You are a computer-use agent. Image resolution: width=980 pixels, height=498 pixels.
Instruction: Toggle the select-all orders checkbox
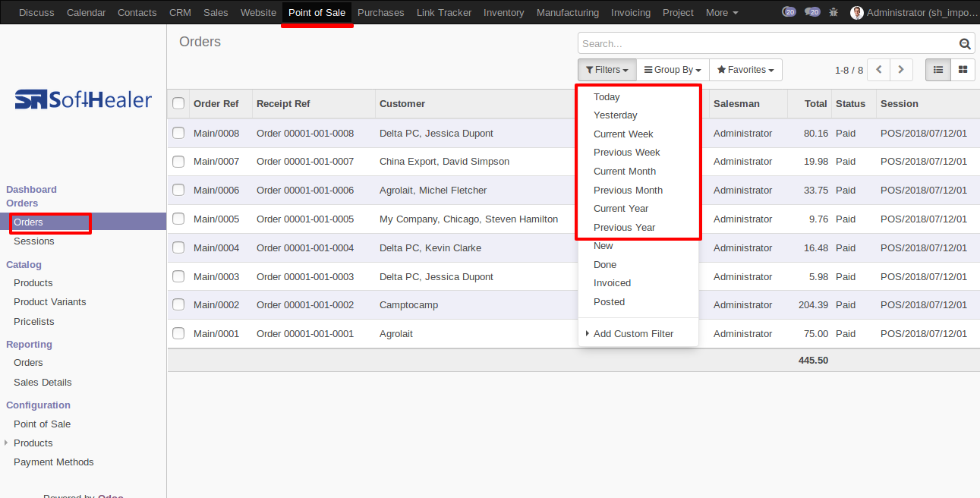tap(178, 103)
